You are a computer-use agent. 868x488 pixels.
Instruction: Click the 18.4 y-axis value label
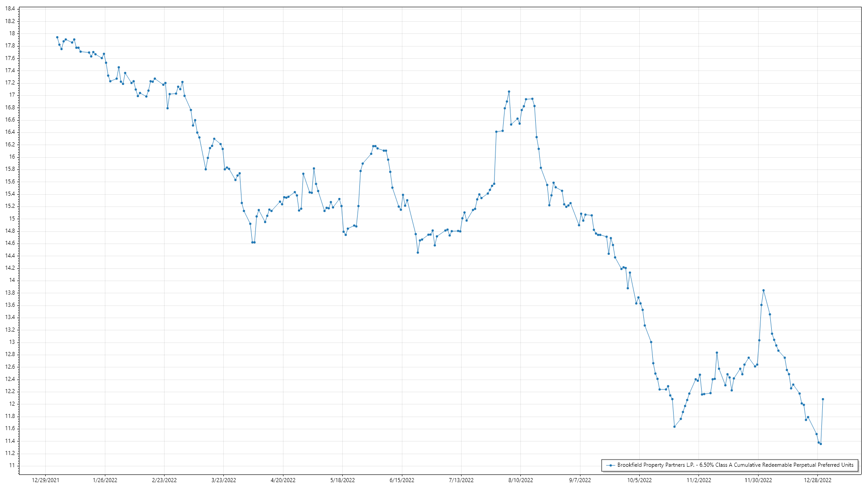tap(10, 9)
